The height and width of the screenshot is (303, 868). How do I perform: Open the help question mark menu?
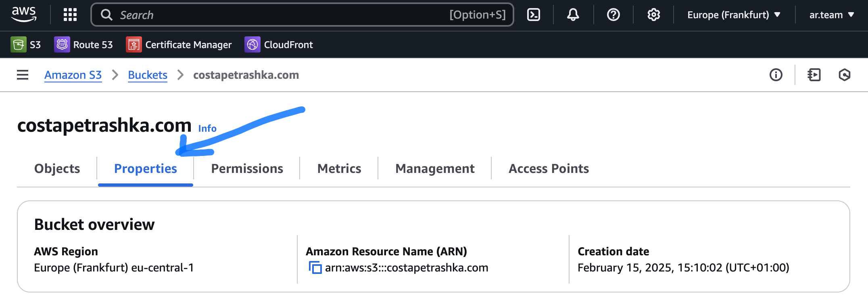[613, 15]
